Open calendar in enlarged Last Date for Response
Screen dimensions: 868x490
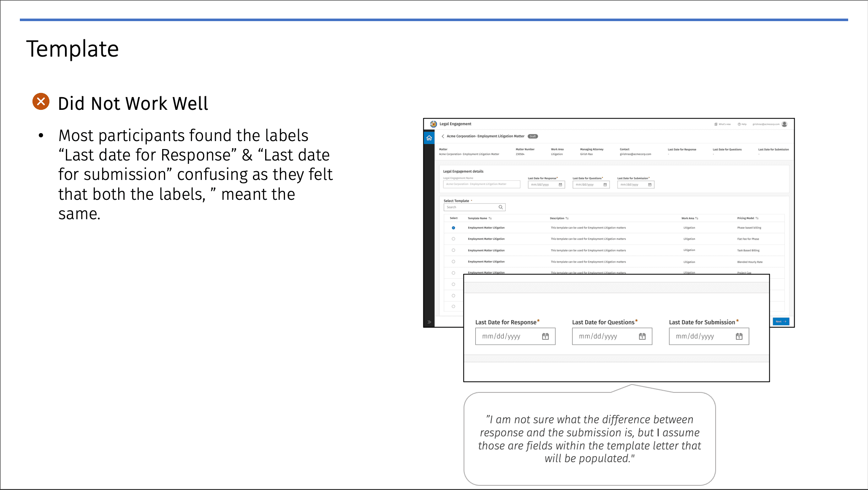(545, 336)
